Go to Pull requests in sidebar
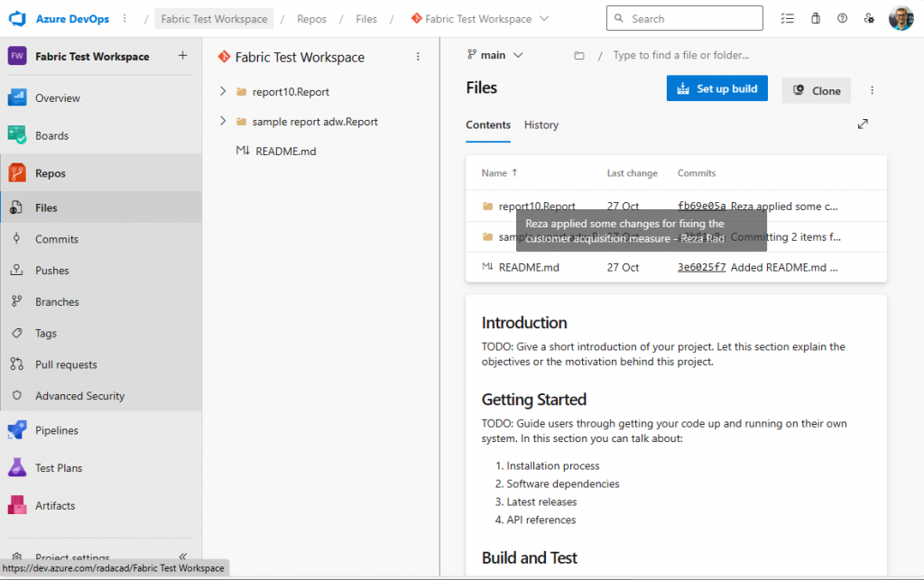Viewport: 924px width, 580px height. coord(66,364)
